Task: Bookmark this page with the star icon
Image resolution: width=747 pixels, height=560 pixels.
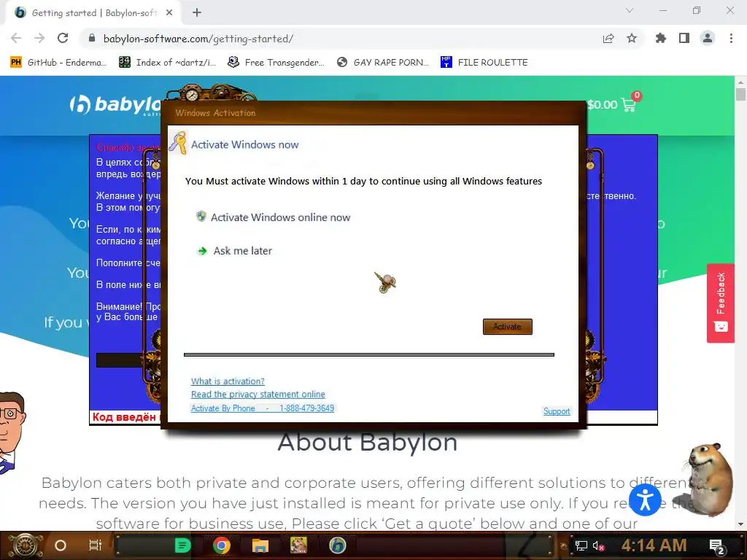Action: [632, 38]
